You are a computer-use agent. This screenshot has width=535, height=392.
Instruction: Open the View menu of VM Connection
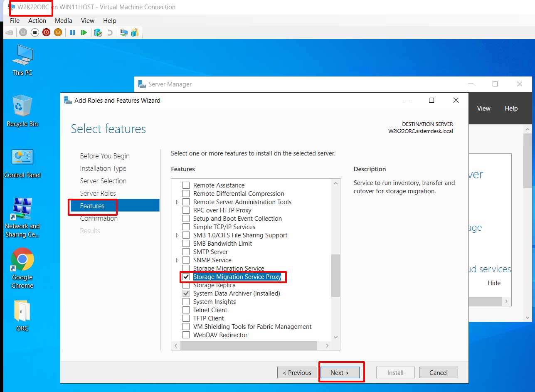pos(88,20)
